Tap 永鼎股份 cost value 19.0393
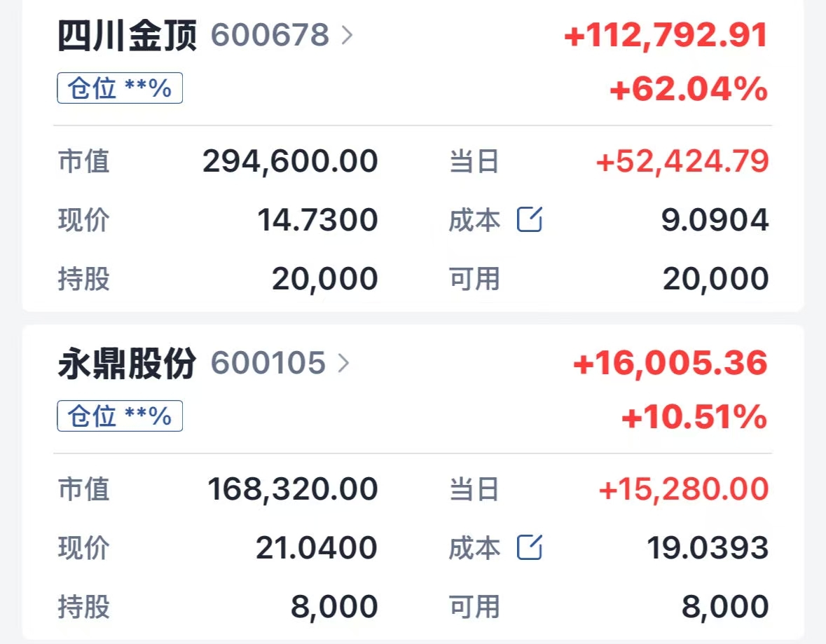Screen dimensions: 826x644 (708, 547)
